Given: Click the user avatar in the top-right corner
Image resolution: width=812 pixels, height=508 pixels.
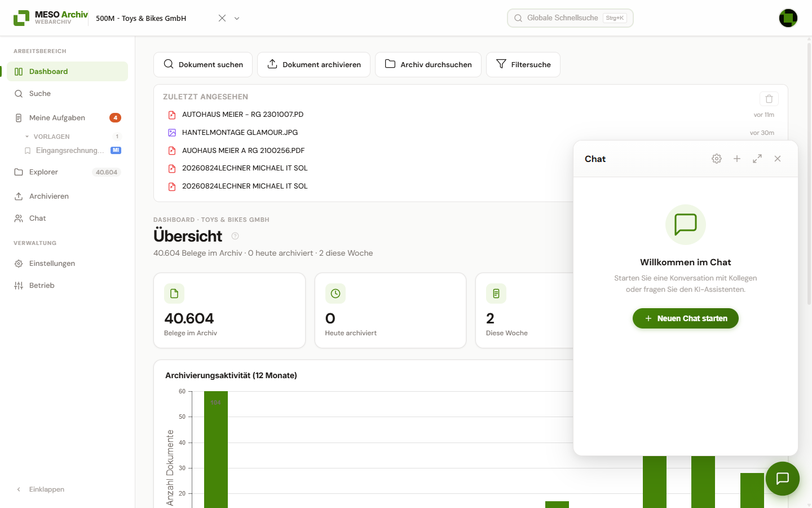Looking at the screenshot, I should tap(788, 18).
